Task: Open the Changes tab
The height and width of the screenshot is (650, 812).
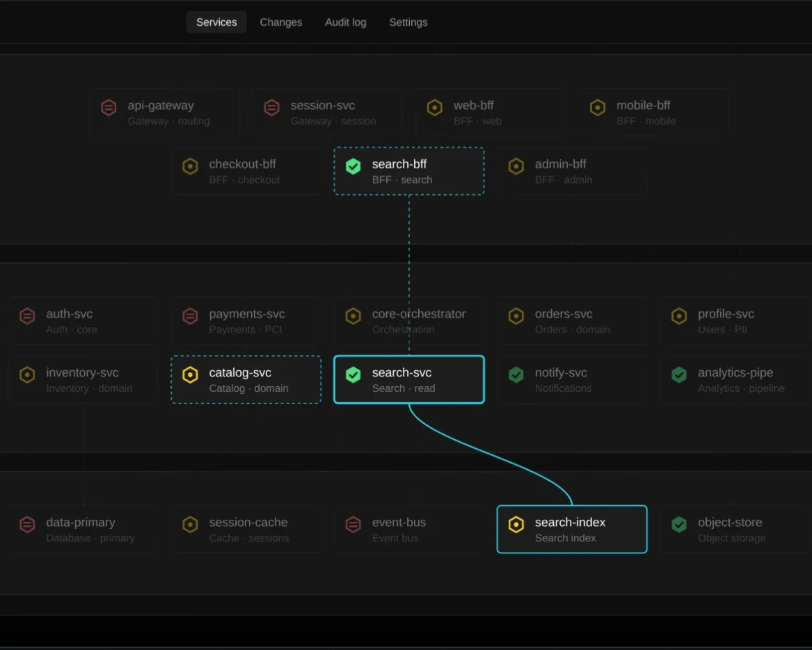Action: [280, 22]
